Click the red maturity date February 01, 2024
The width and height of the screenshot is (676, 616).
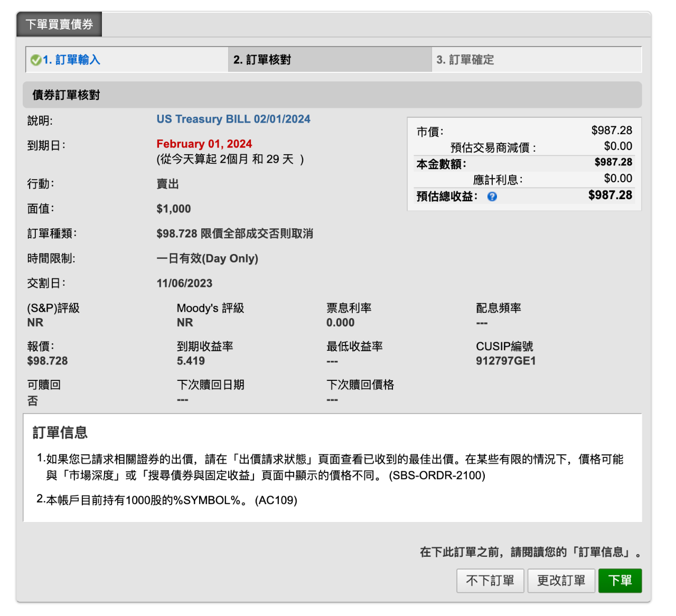click(x=204, y=143)
